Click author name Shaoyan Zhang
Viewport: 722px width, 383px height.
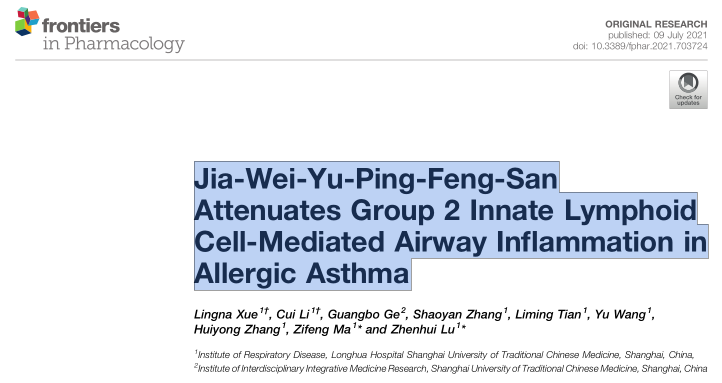coord(457,314)
